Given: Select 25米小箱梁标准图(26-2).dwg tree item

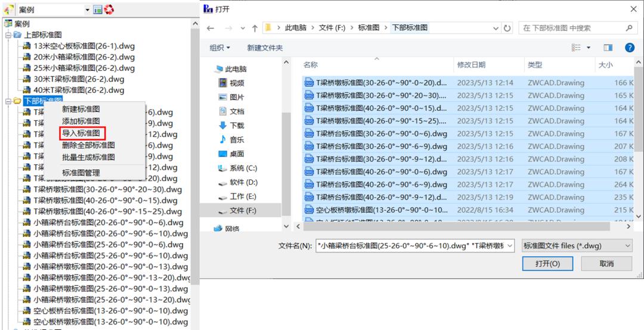Looking at the screenshot, I should point(84,68).
